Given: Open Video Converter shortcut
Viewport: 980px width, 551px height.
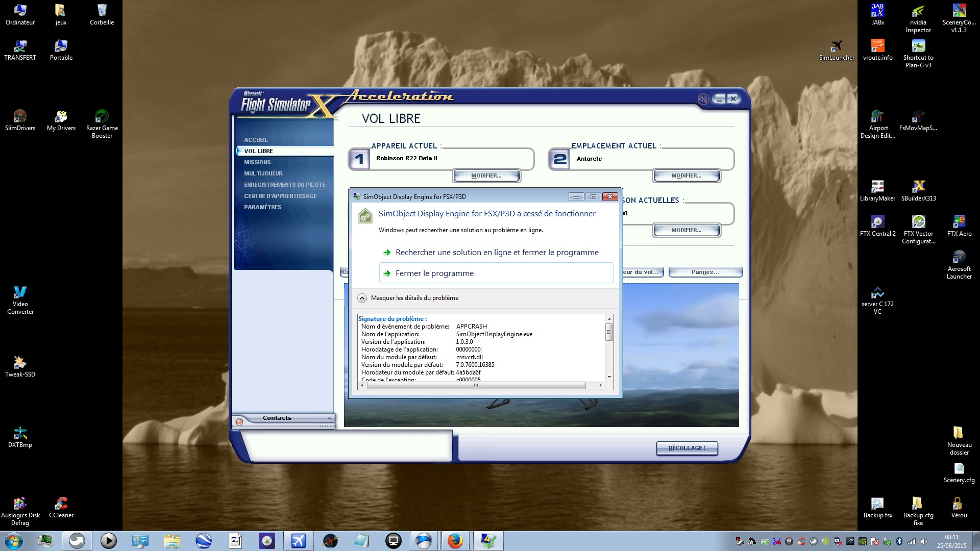Looking at the screenshot, I should (x=20, y=300).
